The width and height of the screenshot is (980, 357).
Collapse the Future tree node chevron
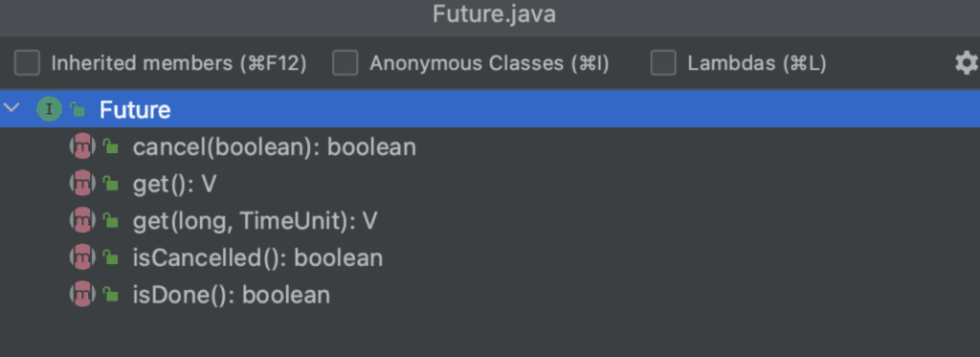11,108
